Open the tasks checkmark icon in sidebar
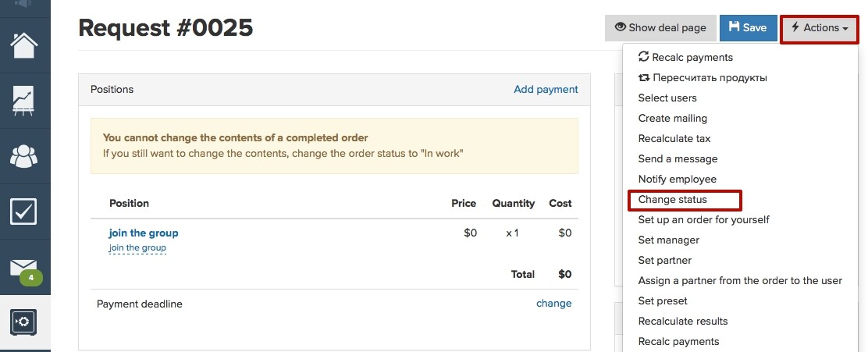This screenshot has height=352, width=868. [x=23, y=212]
